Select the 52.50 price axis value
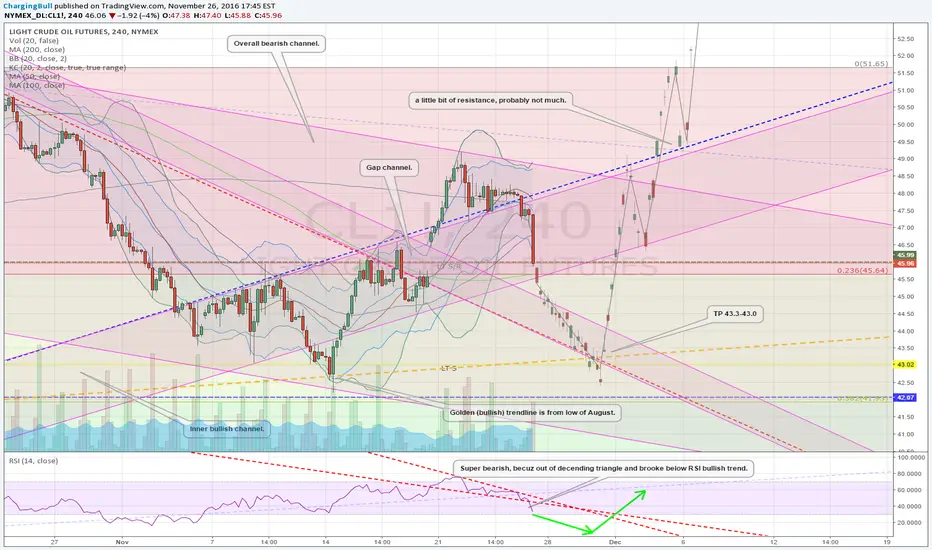 906,39
